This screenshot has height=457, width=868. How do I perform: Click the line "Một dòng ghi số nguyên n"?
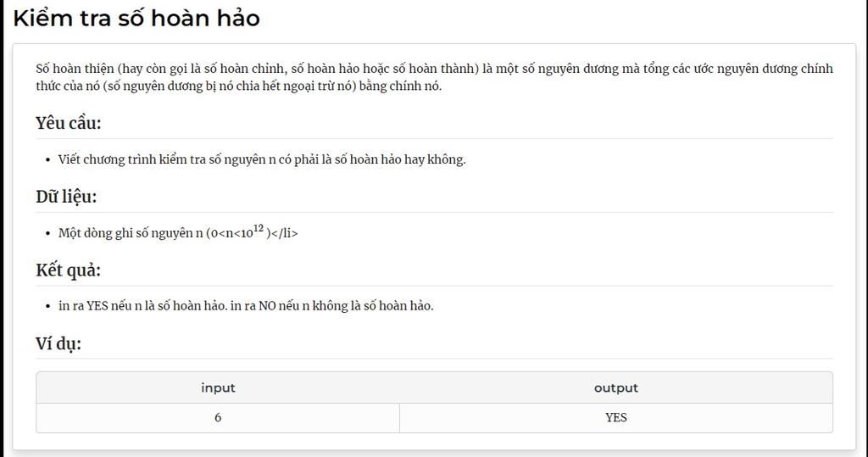(131, 233)
